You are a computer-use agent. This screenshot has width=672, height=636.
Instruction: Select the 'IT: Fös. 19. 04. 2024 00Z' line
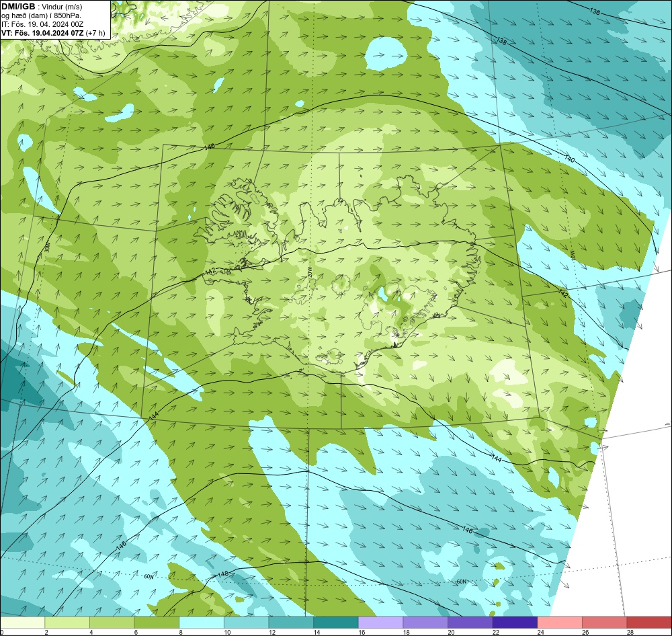pos(42,24)
